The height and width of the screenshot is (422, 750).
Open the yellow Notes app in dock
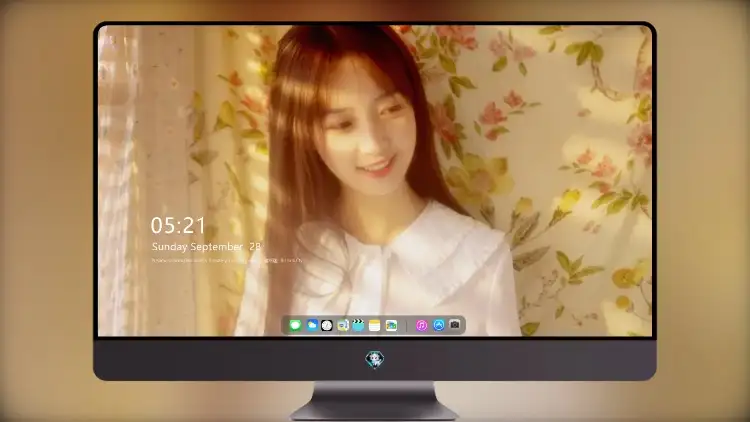click(x=375, y=325)
